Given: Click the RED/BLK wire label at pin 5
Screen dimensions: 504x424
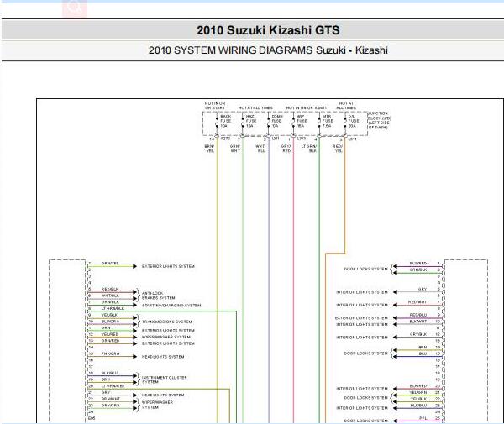Looking at the screenshot, I should (x=110, y=289).
